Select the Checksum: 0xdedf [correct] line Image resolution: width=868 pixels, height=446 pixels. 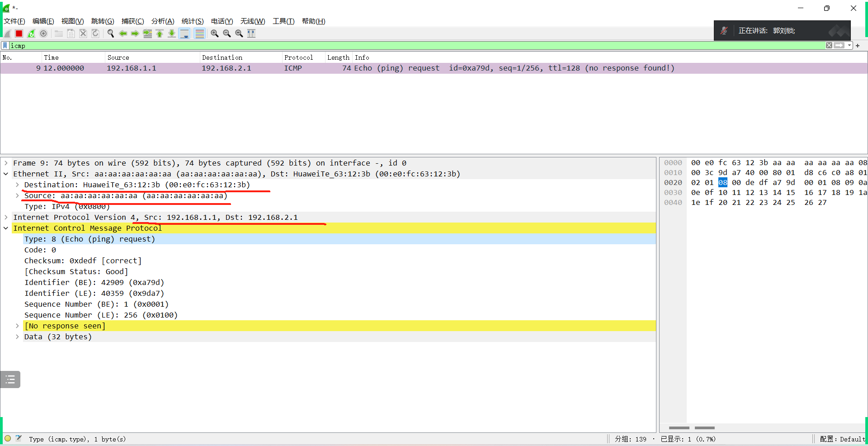tap(83, 261)
